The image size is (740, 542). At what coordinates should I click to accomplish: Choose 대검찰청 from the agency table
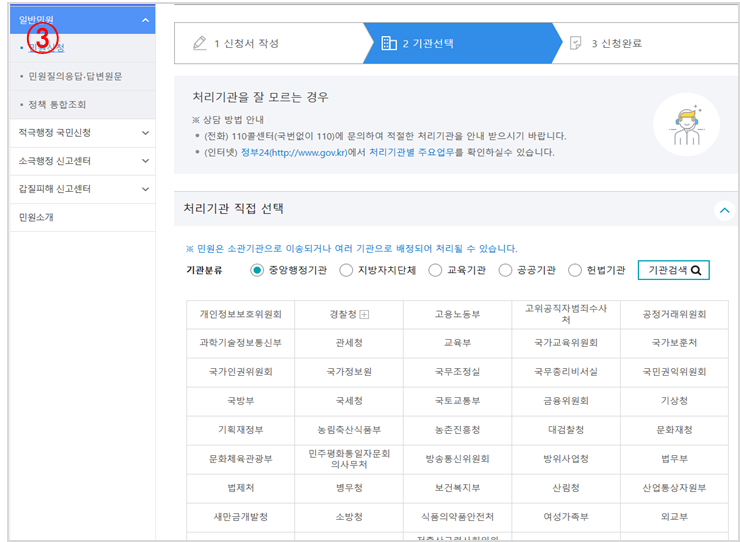[566, 430]
